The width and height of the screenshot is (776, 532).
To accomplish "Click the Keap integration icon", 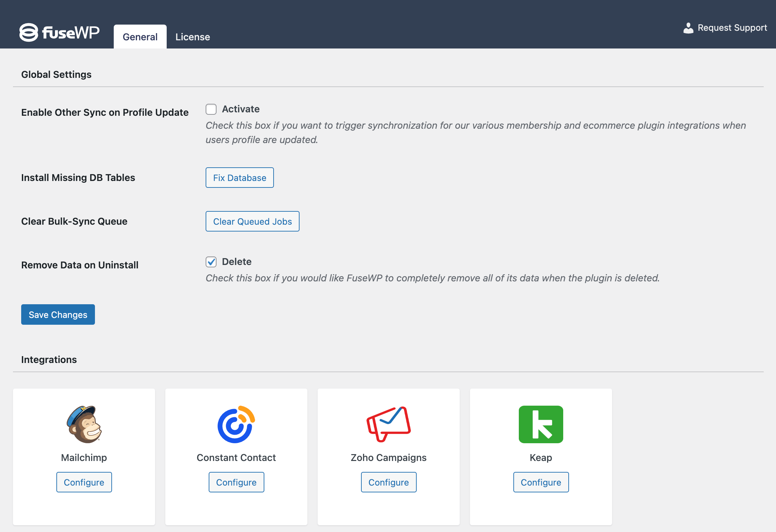I will (541, 424).
